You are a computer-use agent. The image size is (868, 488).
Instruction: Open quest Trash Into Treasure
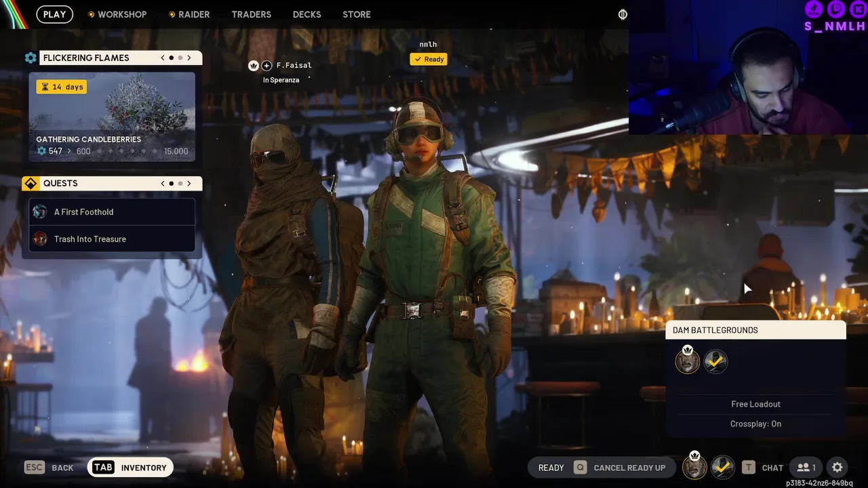click(112, 239)
